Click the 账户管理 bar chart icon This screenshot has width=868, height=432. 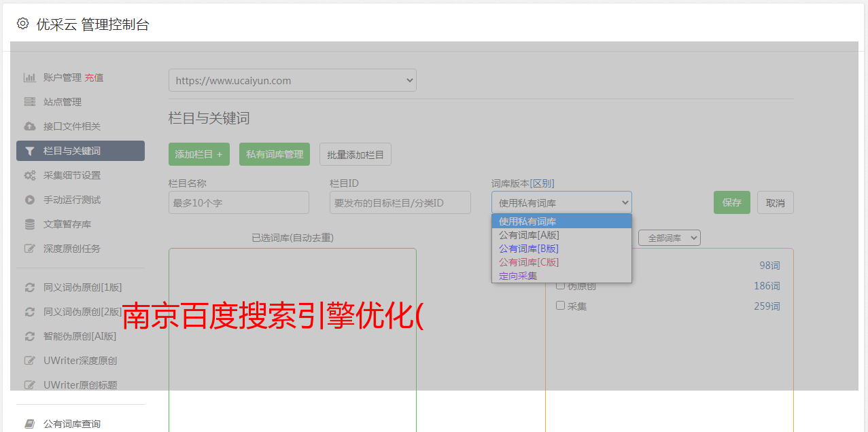30,77
